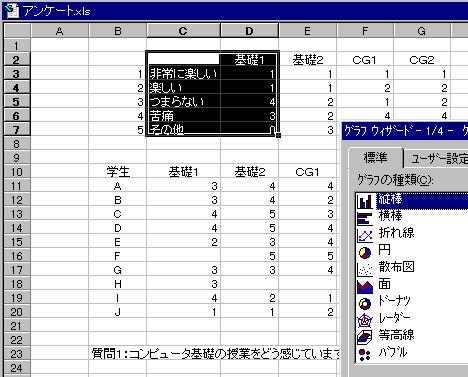Screen dimensions: 468x377
Task: Click cell containing 非常に楽しい
Action: coord(183,74)
